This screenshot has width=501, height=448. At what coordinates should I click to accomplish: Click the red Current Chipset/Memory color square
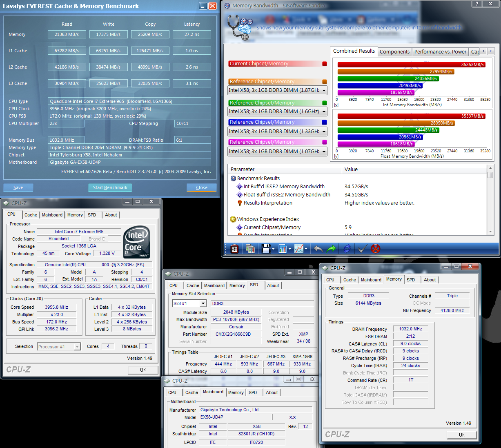point(325,64)
